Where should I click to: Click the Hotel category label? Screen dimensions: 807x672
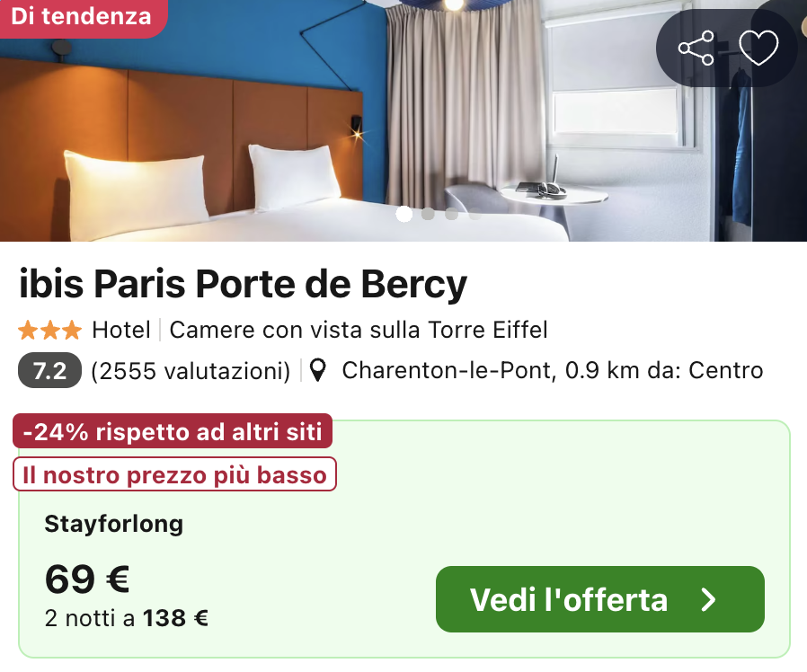pyautogui.click(x=120, y=331)
